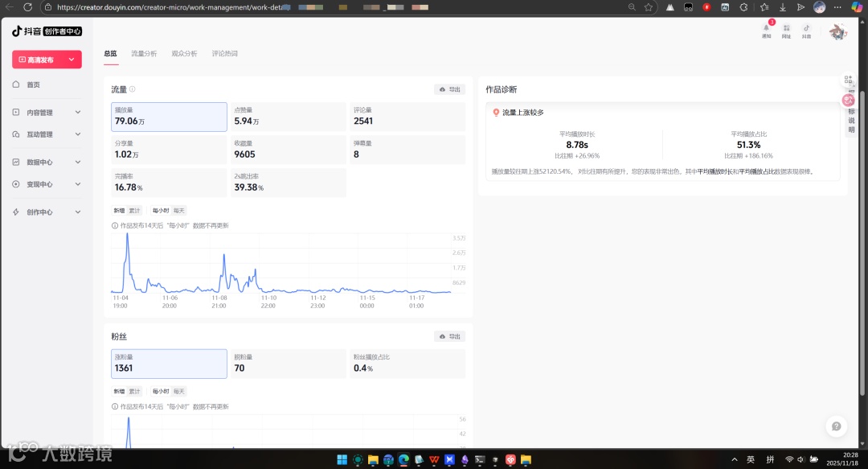Open the Windows Start button
Screen dimensions: 868x469
342,459
